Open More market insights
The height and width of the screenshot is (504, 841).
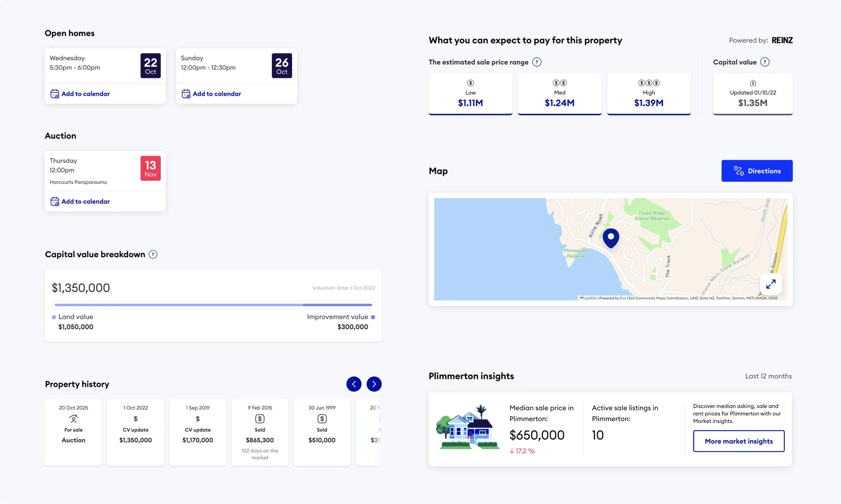point(738,441)
